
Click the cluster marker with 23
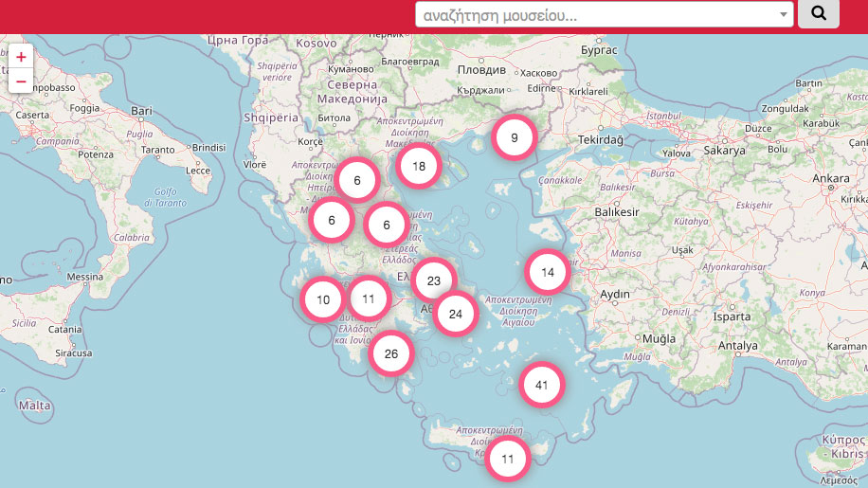(434, 280)
